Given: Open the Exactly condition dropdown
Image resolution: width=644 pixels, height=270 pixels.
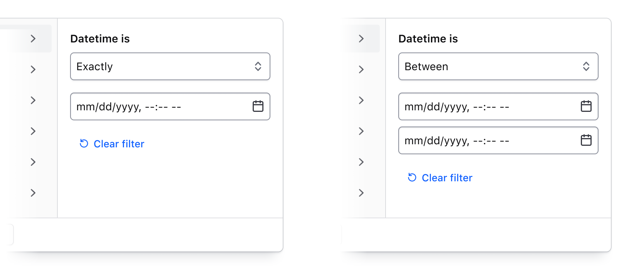Looking at the screenshot, I should click(x=162, y=66).
